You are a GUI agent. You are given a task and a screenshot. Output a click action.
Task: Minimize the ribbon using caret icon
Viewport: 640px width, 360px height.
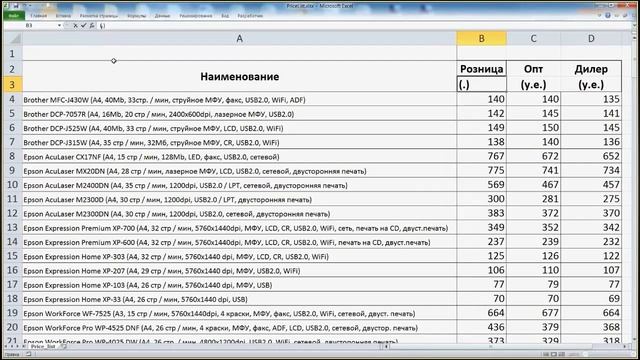point(599,16)
